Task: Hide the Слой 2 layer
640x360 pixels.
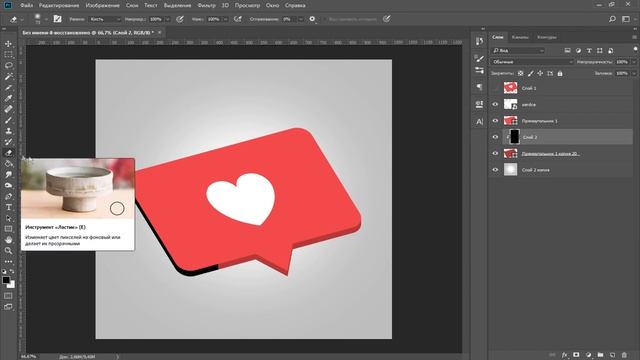Action: point(496,137)
